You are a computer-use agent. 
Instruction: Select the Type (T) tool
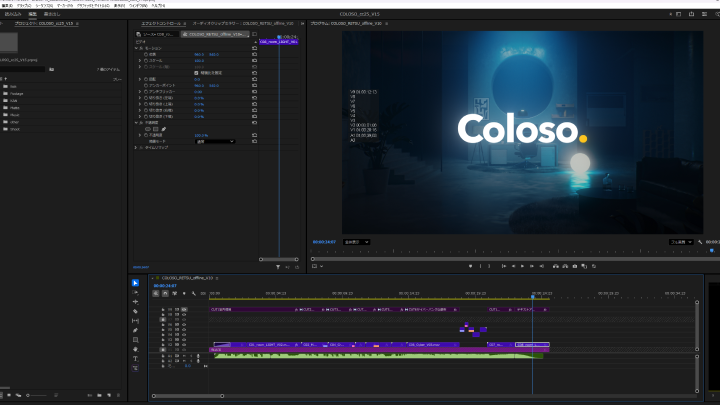(135, 358)
